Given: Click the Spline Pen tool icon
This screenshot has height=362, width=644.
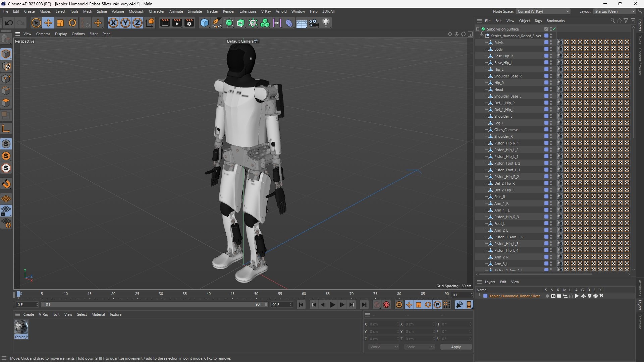Looking at the screenshot, I should point(217,23).
